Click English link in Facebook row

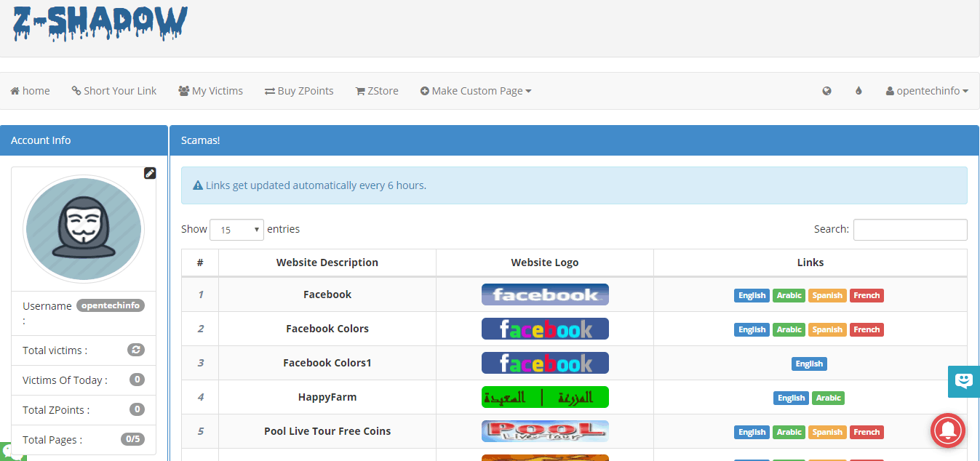click(x=752, y=295)
